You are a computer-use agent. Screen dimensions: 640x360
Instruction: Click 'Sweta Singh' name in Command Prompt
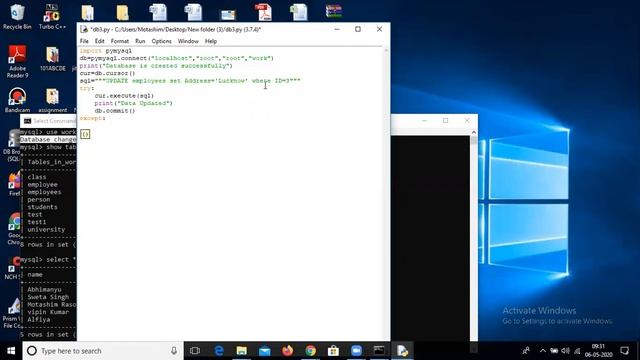click(48, 297)
